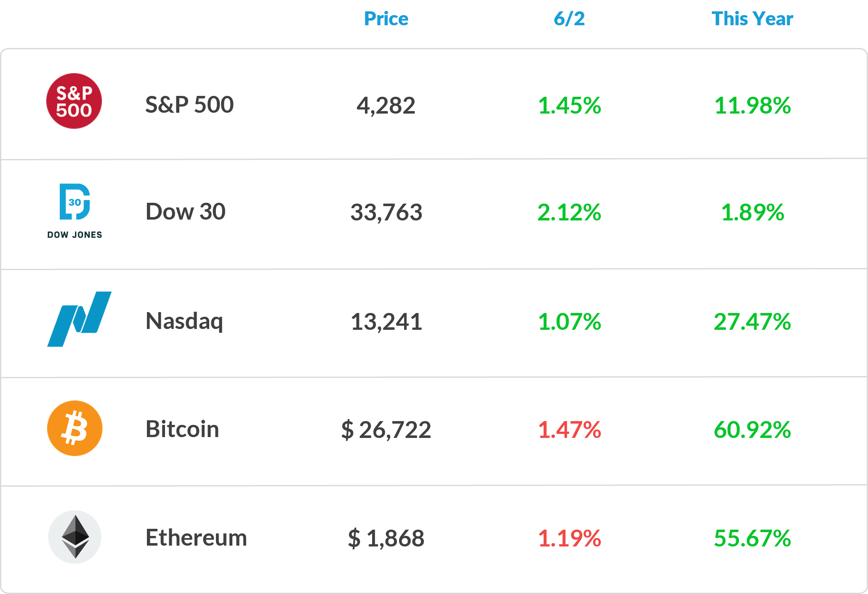
Task: Click the S&P 500 price 4,282
Action: pos(386,105)
